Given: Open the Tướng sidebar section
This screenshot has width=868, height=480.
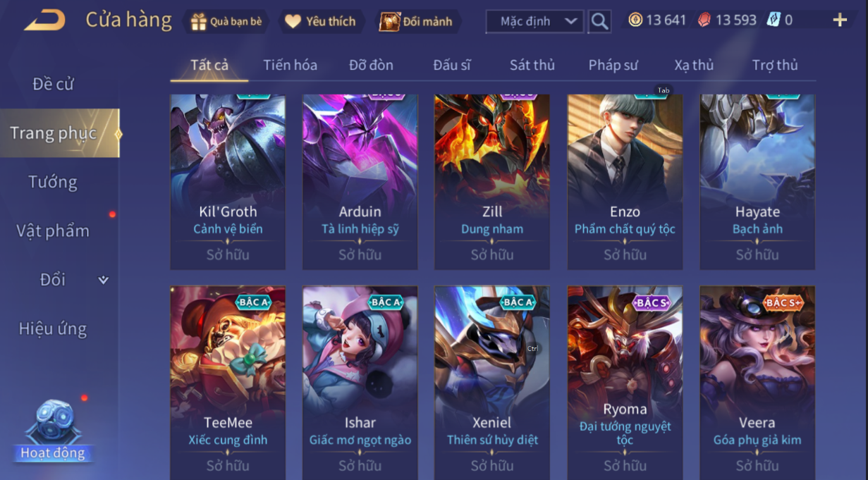Looking at the screenshot, I should [53, 182].
